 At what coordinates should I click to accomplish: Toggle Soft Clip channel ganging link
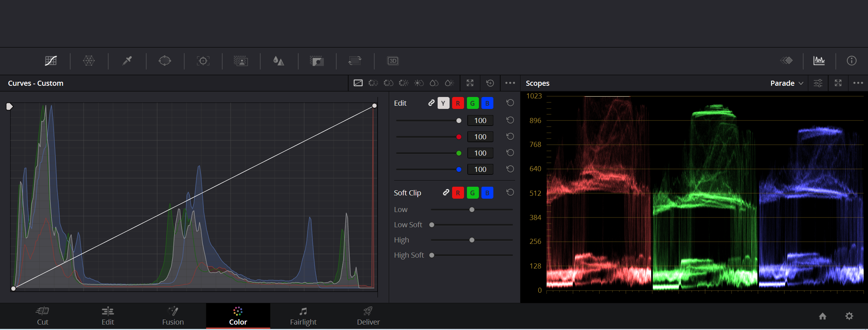(446, 192)
